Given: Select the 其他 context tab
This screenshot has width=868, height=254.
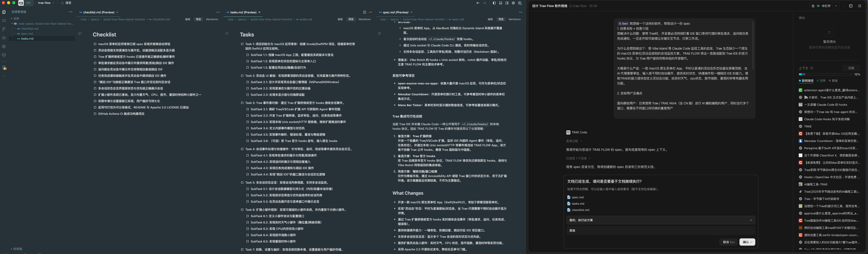Looking at the screenshot, I should (x=833, y=81).
